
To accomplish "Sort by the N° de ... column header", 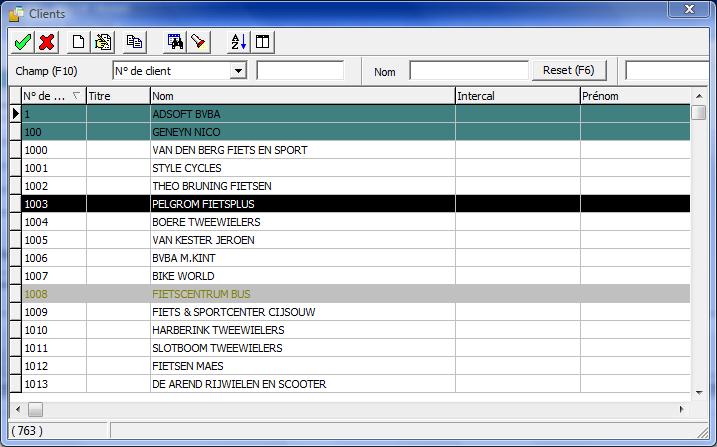I will click(x=54, y=96).
